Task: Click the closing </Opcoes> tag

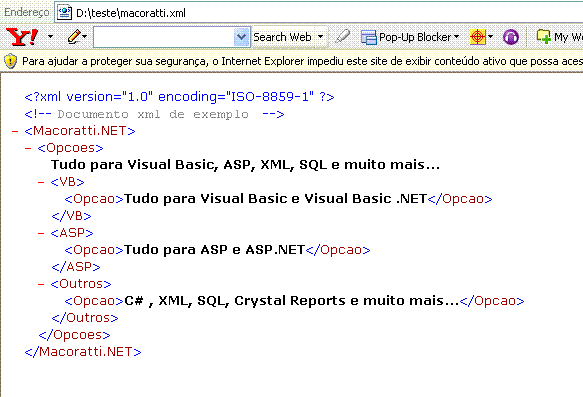Action: click(74, 335)
